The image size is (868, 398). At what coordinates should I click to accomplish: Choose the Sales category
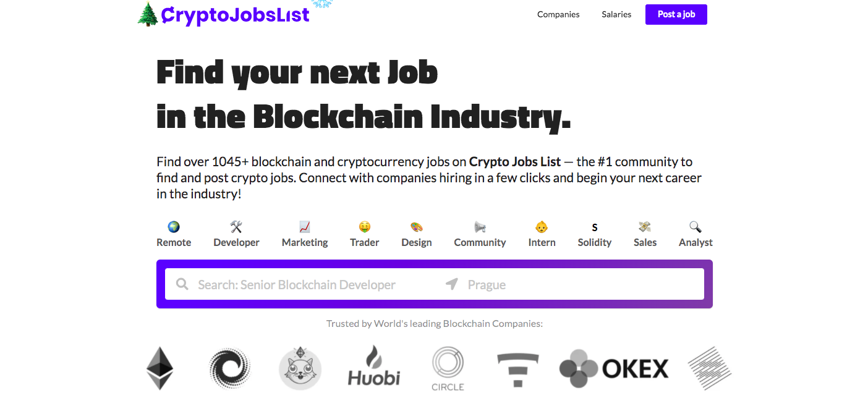645,235
